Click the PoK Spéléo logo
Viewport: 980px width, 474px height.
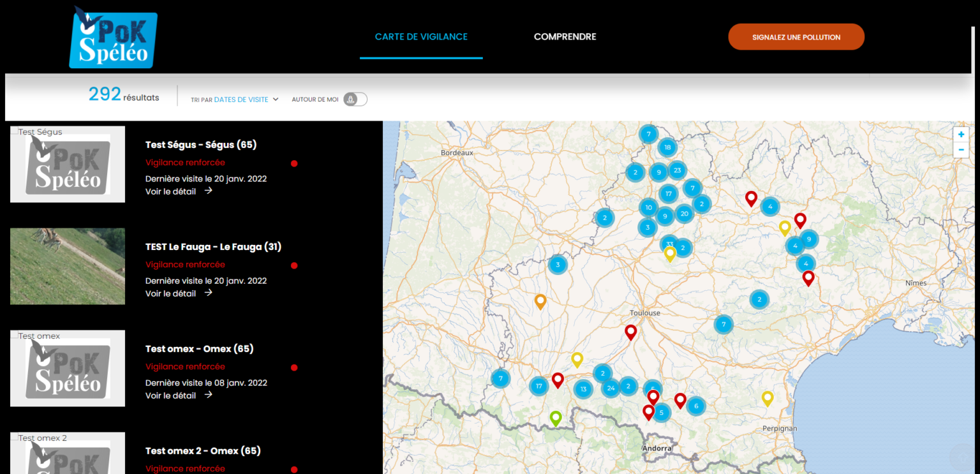pyautogui.click(x=113, y=38)
